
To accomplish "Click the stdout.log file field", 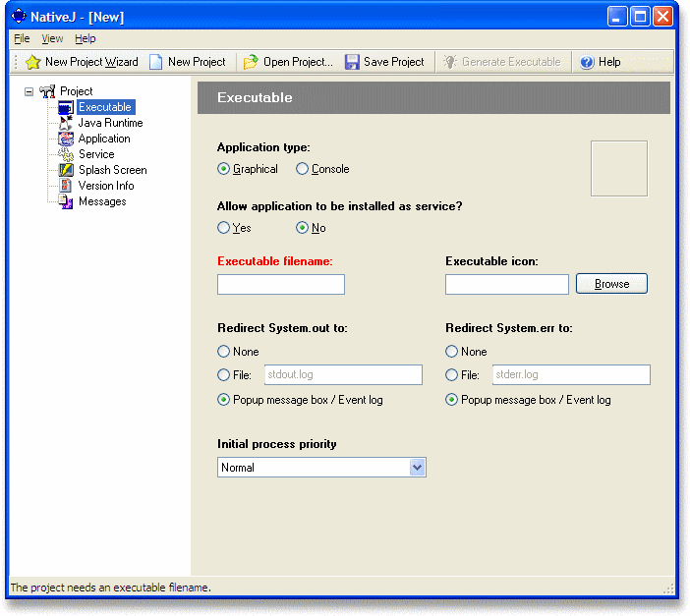I will point(343,375).
